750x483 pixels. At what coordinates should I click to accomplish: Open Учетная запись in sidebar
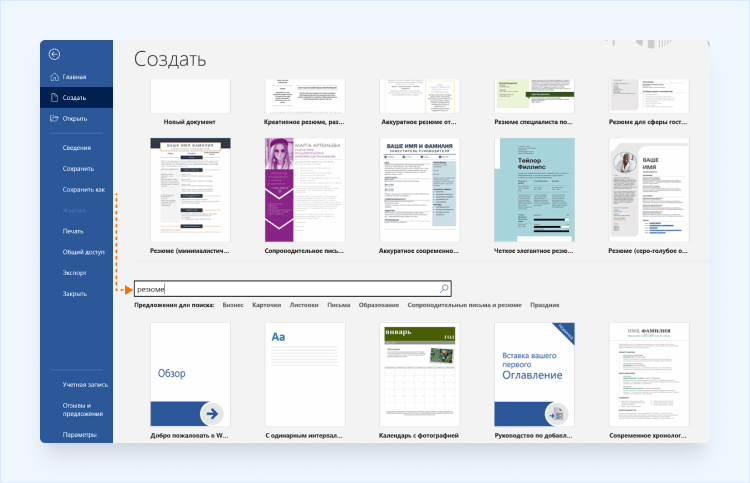tap(85, 384)
